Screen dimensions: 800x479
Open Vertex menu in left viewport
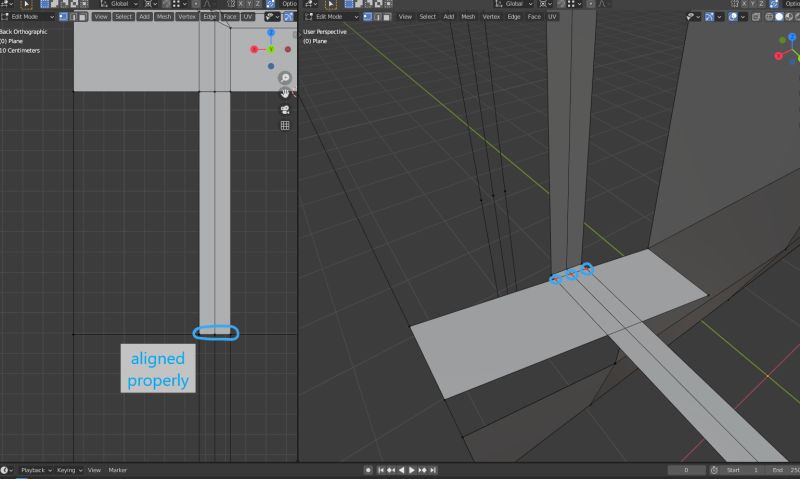click(x=187, y=17)
